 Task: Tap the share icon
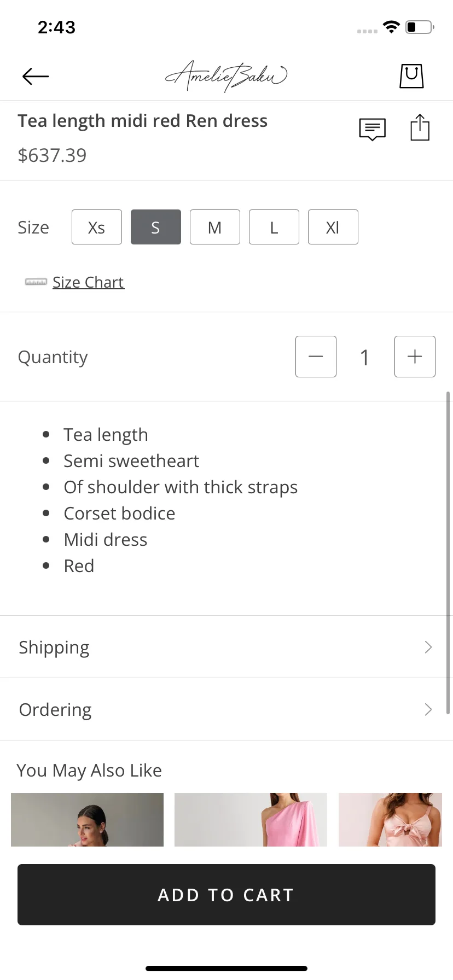(420, 127)
